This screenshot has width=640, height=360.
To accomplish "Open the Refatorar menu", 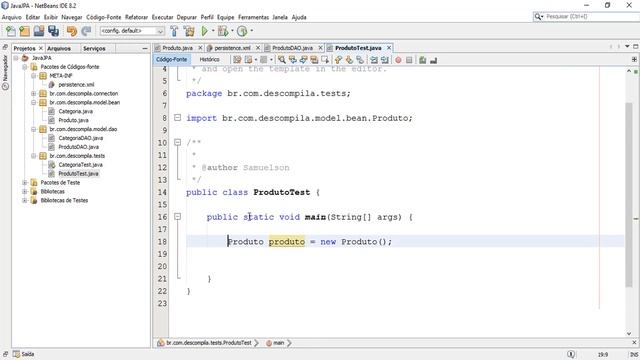I will (136, 17).
